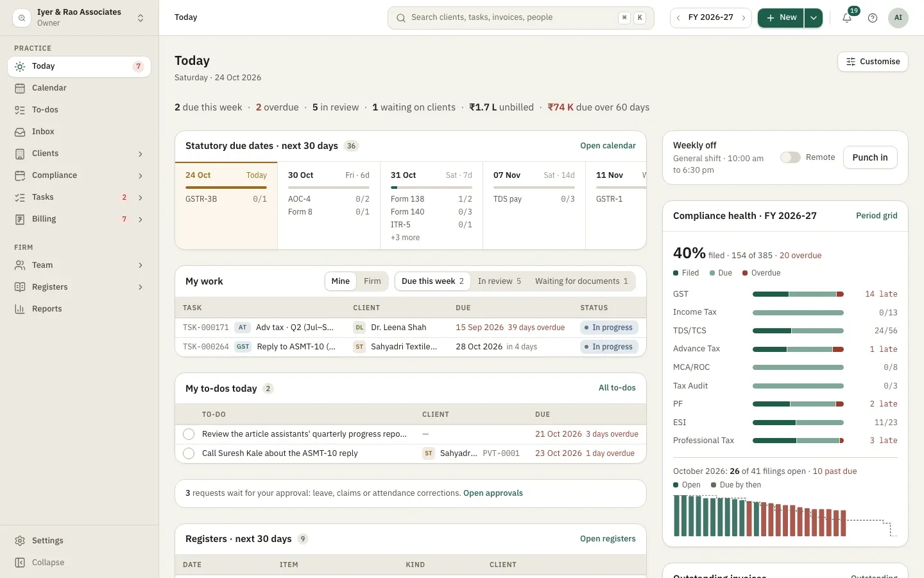Collapse the sidebar
The image size is (924, 578).
click(79, 563)
